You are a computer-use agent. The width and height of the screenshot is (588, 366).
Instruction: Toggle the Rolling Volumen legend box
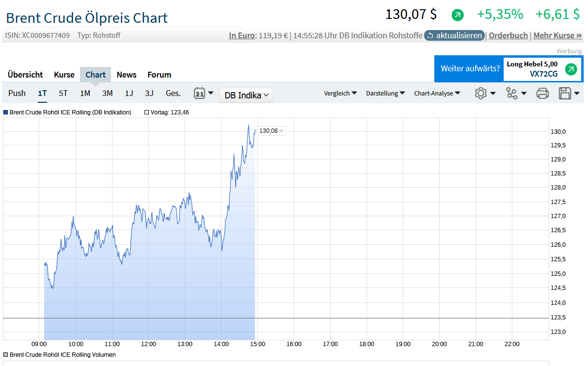[6, 355]
